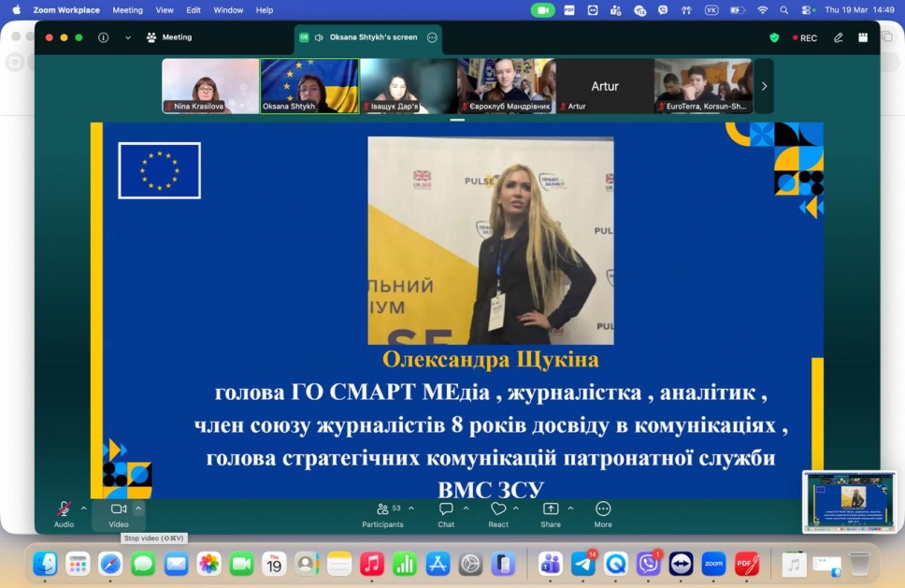905x588 pixels.
Task: Open the Participants panel
Action: (x=382, y=509)
